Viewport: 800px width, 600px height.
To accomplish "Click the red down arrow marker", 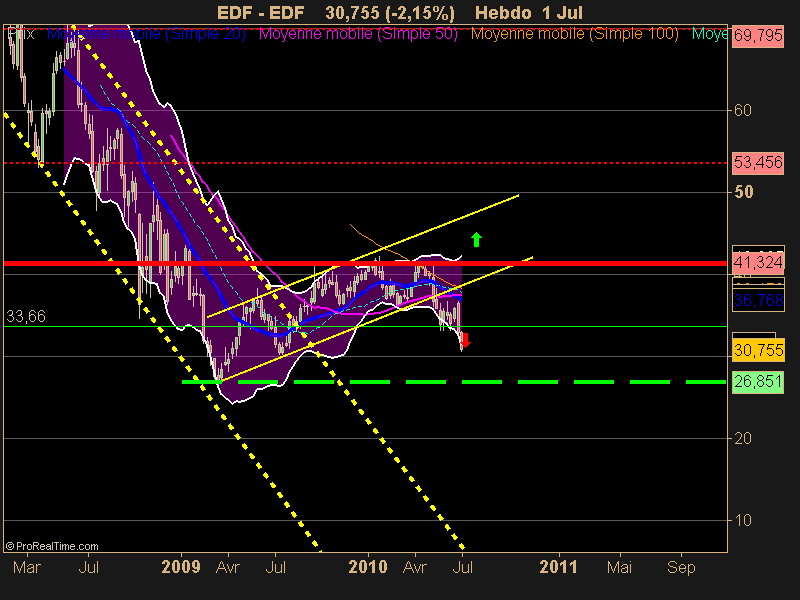I will [x=465, y=340].
